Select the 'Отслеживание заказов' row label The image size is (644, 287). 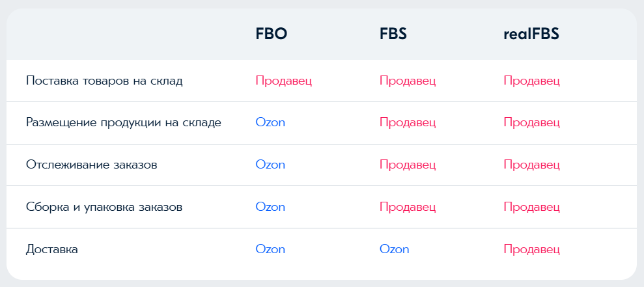[x=92, y=165]
